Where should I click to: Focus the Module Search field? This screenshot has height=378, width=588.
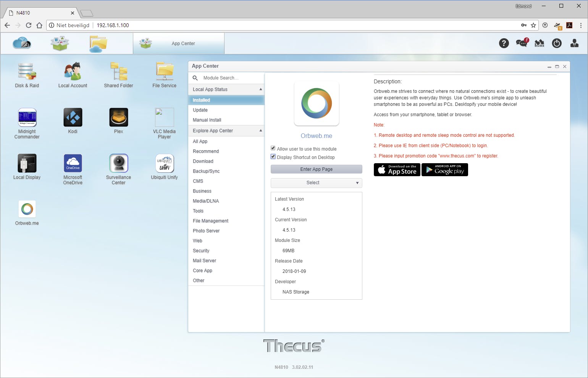(x=232, y=78)
